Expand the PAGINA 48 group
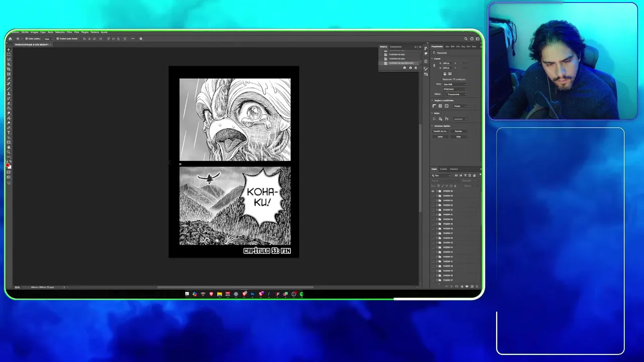 [x=437, y=229]
